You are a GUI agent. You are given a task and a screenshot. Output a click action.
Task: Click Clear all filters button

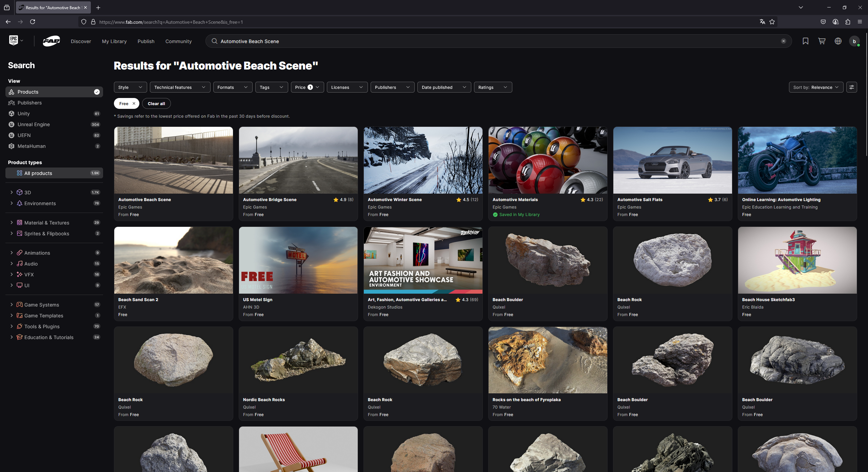click(156, 103)
